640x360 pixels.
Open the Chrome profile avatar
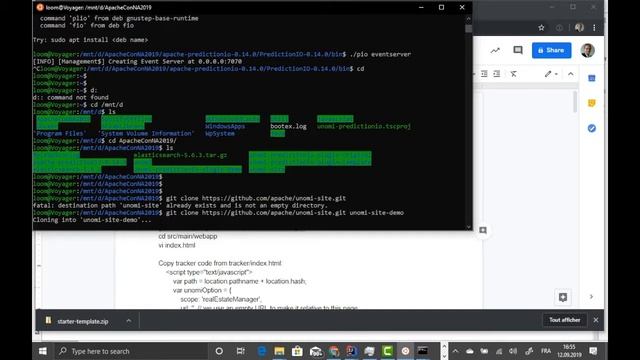click(579, 28)
